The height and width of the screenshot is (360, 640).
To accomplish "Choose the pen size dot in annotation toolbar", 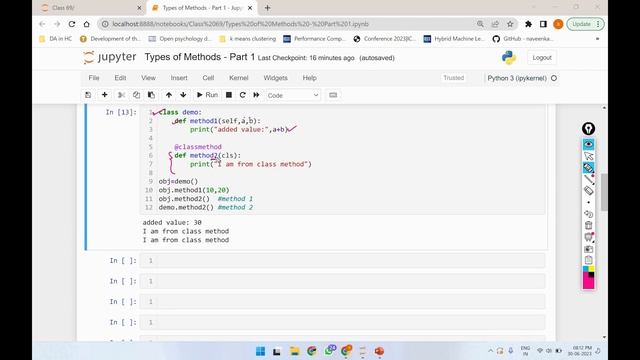I will [x=588, y=202].
